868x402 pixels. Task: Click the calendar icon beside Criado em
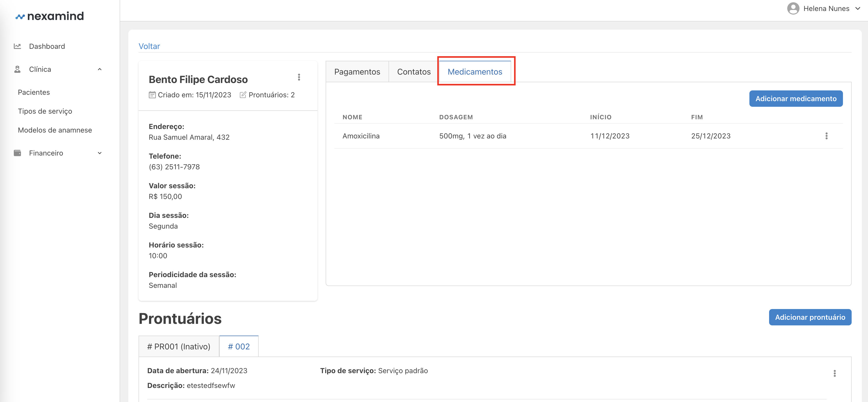[152, 94]
